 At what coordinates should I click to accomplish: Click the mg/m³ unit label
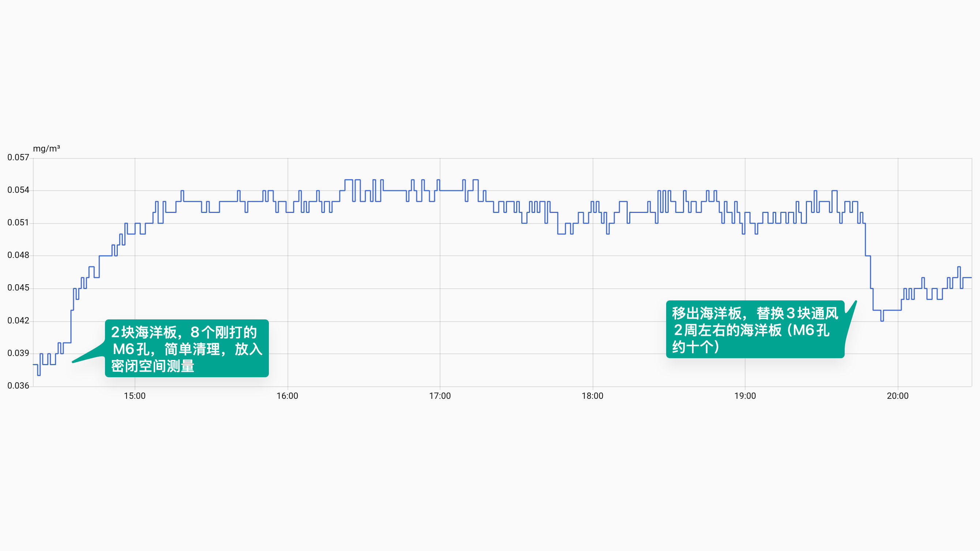46,149
